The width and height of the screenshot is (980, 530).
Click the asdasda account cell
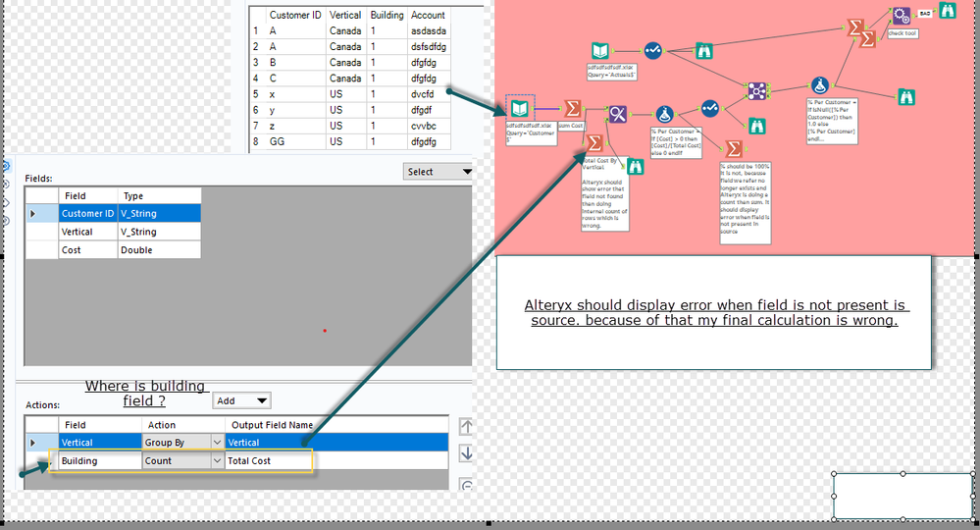click(429, 30)
